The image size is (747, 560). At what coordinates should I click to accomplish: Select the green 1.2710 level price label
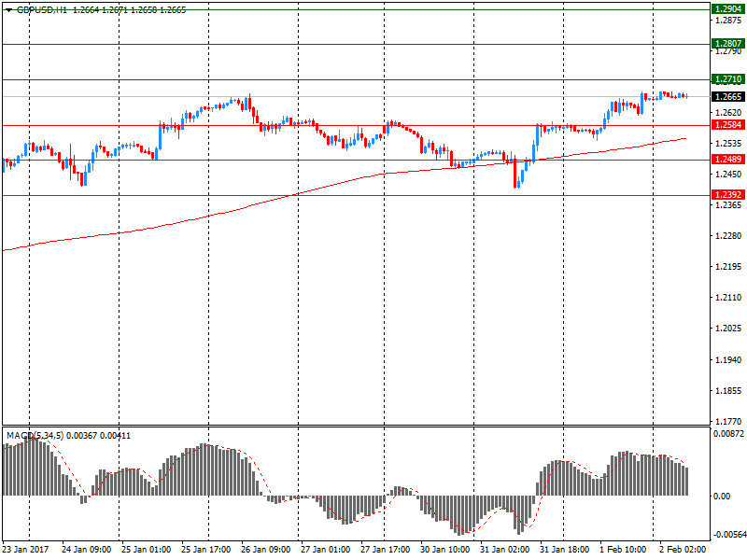728,79
